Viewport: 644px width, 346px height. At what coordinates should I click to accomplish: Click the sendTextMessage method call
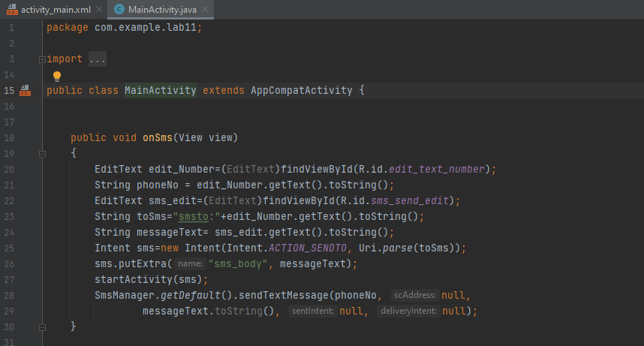pos(284,296)
